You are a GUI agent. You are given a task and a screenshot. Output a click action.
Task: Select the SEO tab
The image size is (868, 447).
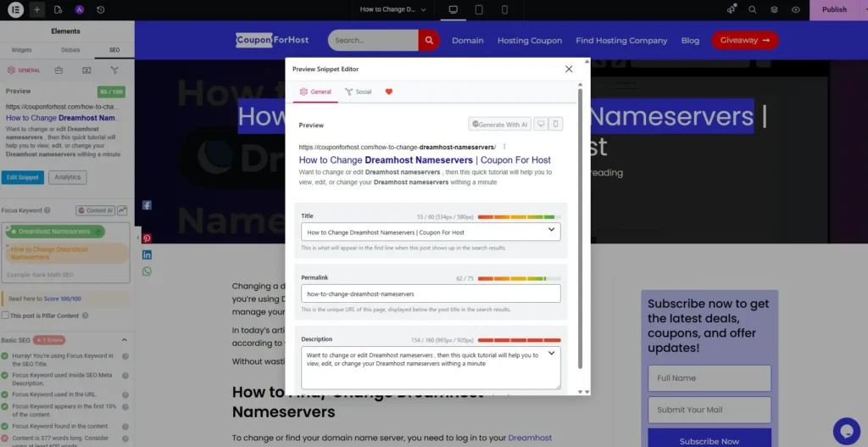(114, 50)
